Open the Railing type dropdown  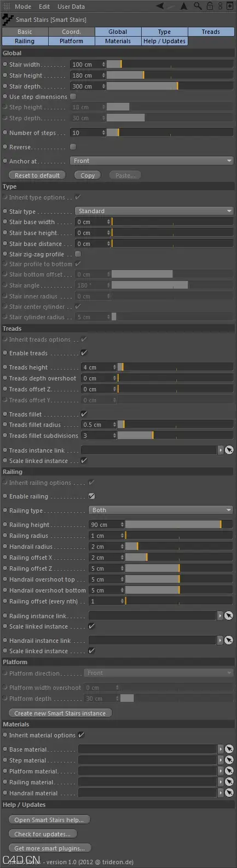click(161, 510)
